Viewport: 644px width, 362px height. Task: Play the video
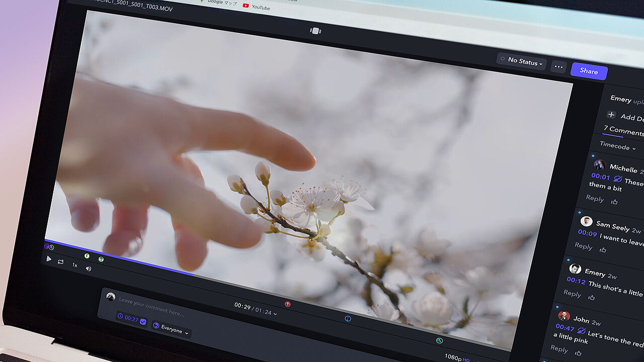(49, 259)
